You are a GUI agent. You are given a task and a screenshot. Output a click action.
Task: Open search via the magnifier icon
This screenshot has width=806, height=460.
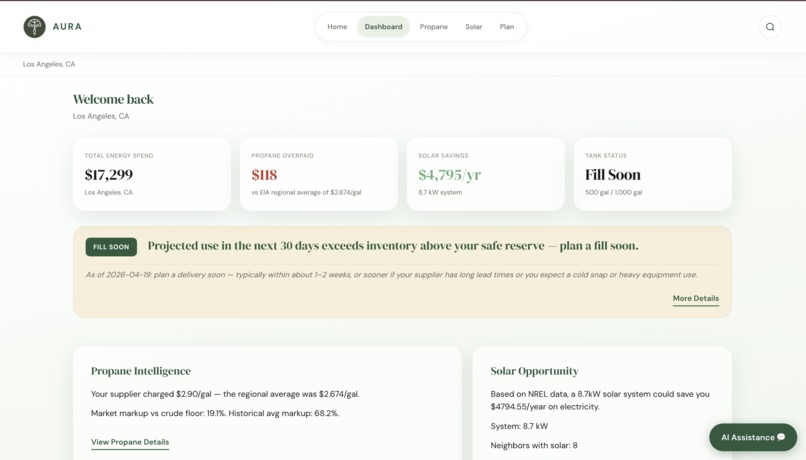tap(770, 27)
